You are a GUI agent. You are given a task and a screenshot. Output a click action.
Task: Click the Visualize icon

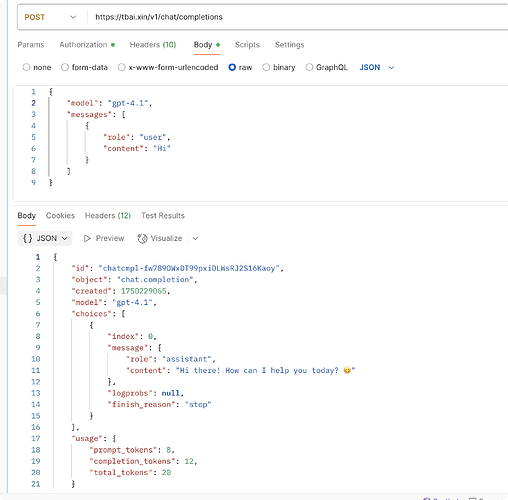(142, 238)
